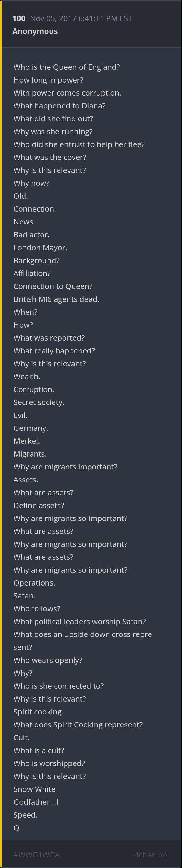The width and height of the screenshot is (182, 868).
Task: Select the 'London Mayor.' line
Action: [40, 248]
